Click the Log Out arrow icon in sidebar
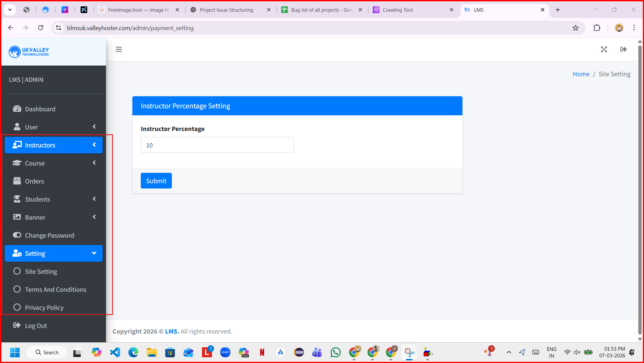 (17, 325)
